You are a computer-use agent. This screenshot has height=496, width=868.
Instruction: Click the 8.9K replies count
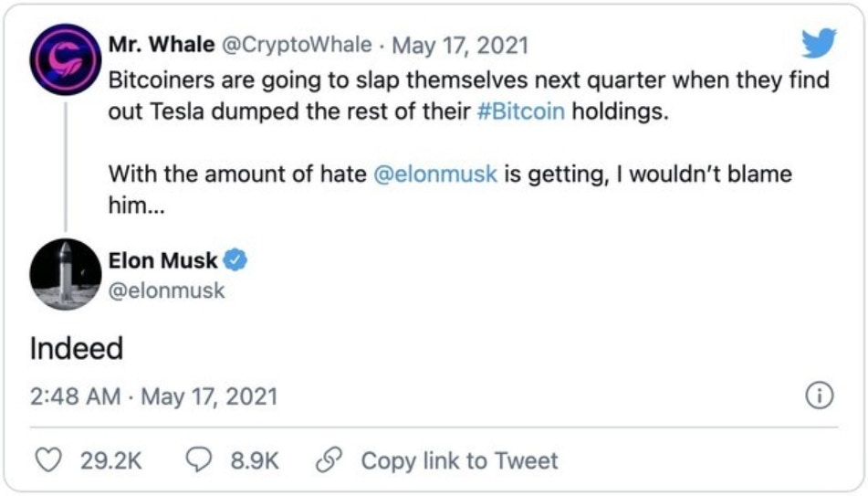255,460
